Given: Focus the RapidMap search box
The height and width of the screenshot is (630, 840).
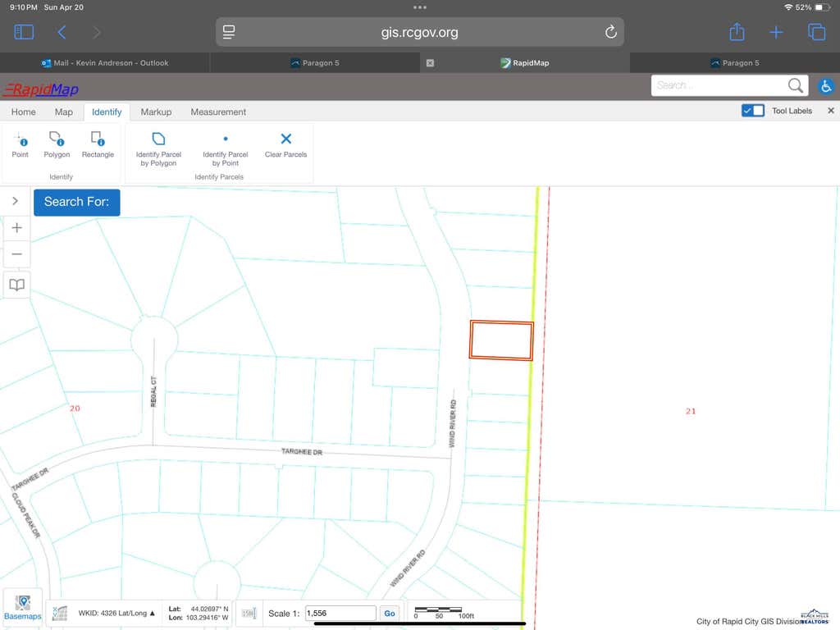Looking at the screenshot, I should [x=718, y=85].
